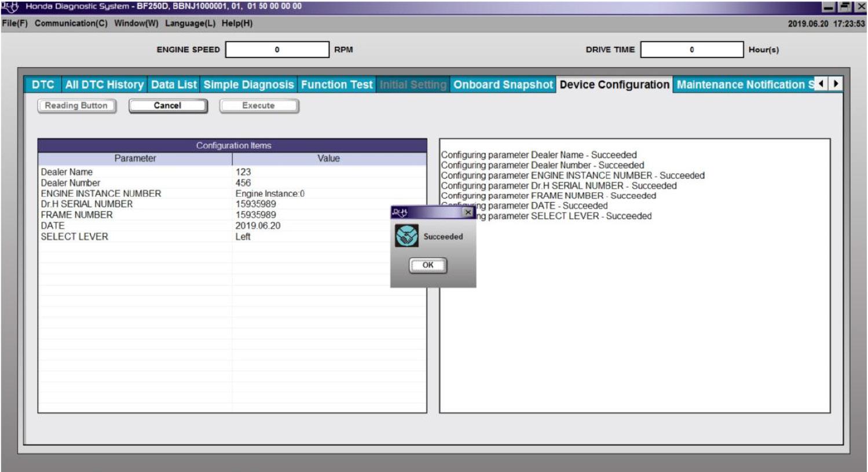The width and height of the screenshot is (868, 472).
Task: Click the SELECT LEVER - Succeeded log line
Action: pyautogui.click(x=563, y=216)
